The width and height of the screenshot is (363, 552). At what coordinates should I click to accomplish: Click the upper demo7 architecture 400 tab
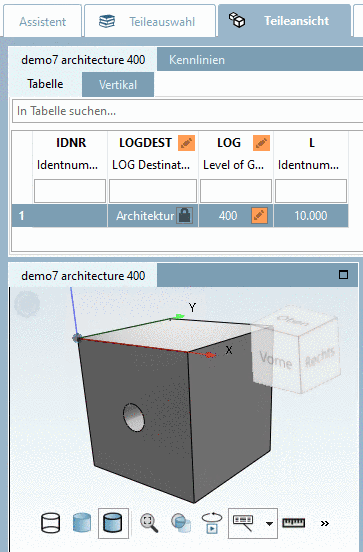83,59
